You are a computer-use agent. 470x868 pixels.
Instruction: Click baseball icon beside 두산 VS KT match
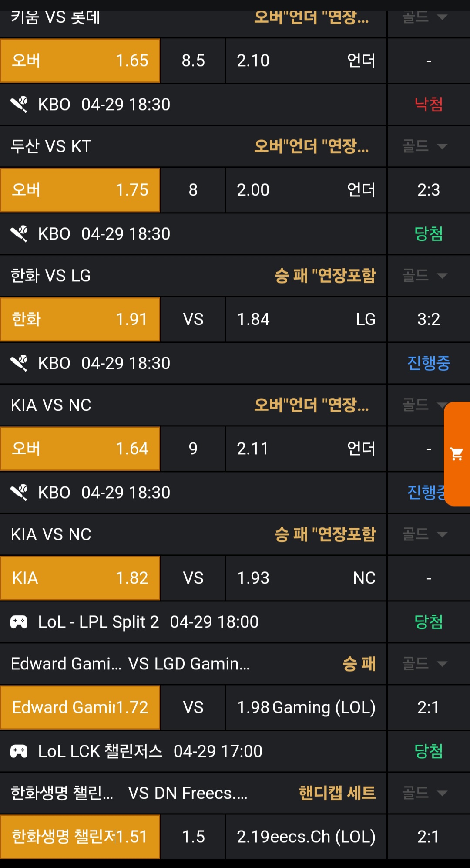coord(19,105)
